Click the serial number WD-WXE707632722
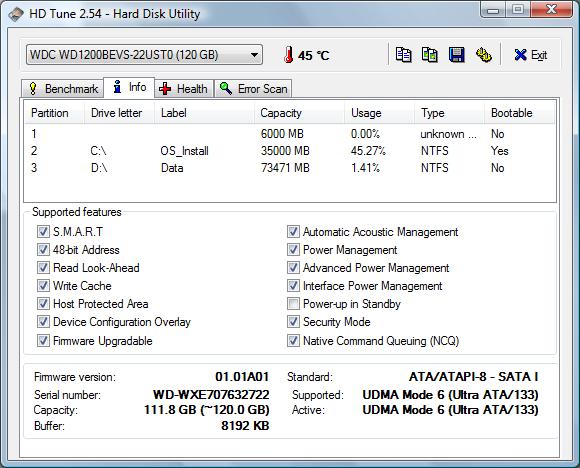The height and width of the screenshot is (468, 580). point(211,394)
